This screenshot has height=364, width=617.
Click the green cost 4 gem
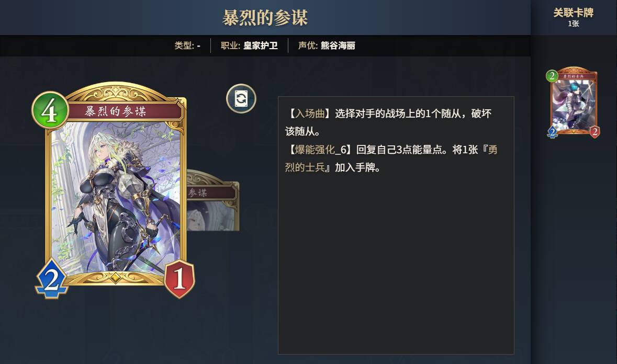(x=50, y=110)
